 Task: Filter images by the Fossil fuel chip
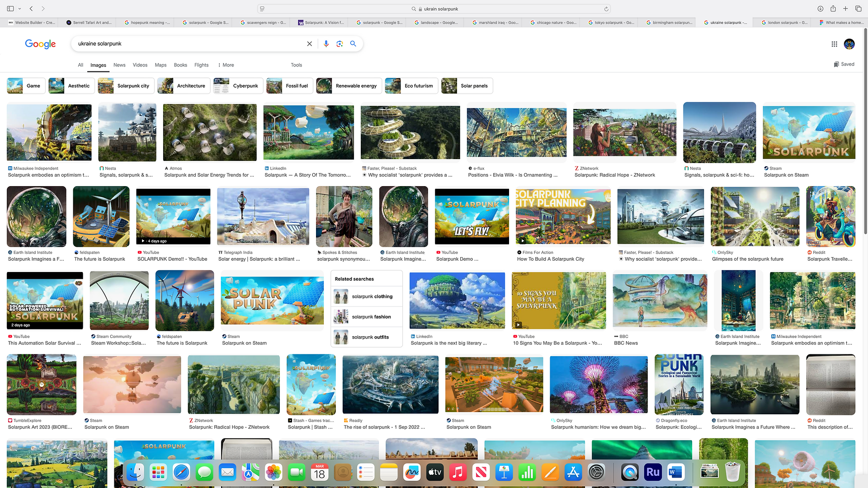coord(290,86)
